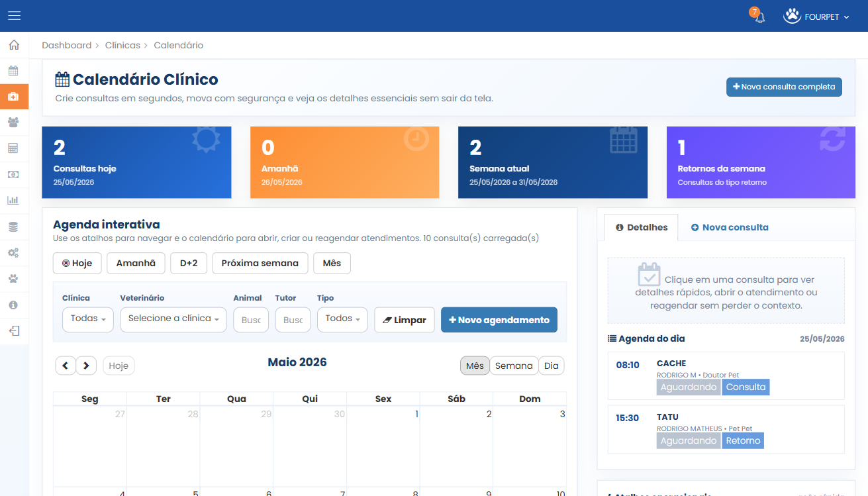Viewport: 868px width, 496px height.
Task: Click the logout icon in sidebar
Action: pyautogui.click(x=14, y=330)
